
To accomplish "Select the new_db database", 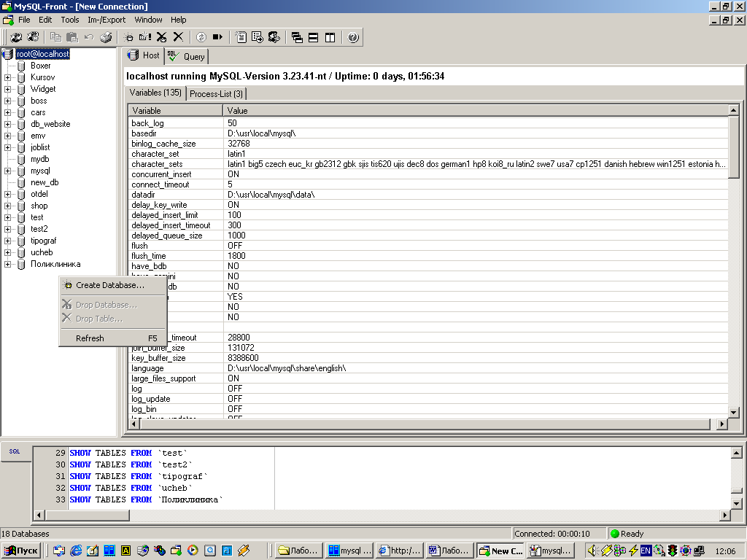I will pos(44,182).
